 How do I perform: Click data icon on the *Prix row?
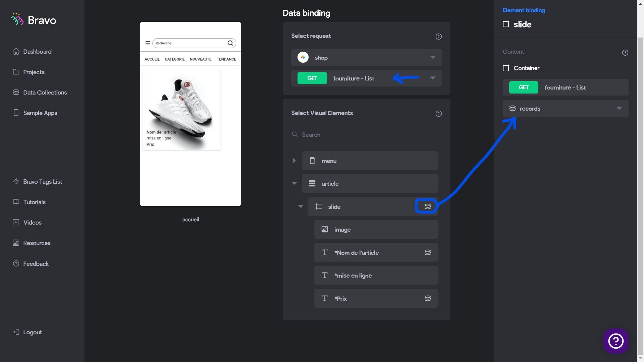coord(427,298)
